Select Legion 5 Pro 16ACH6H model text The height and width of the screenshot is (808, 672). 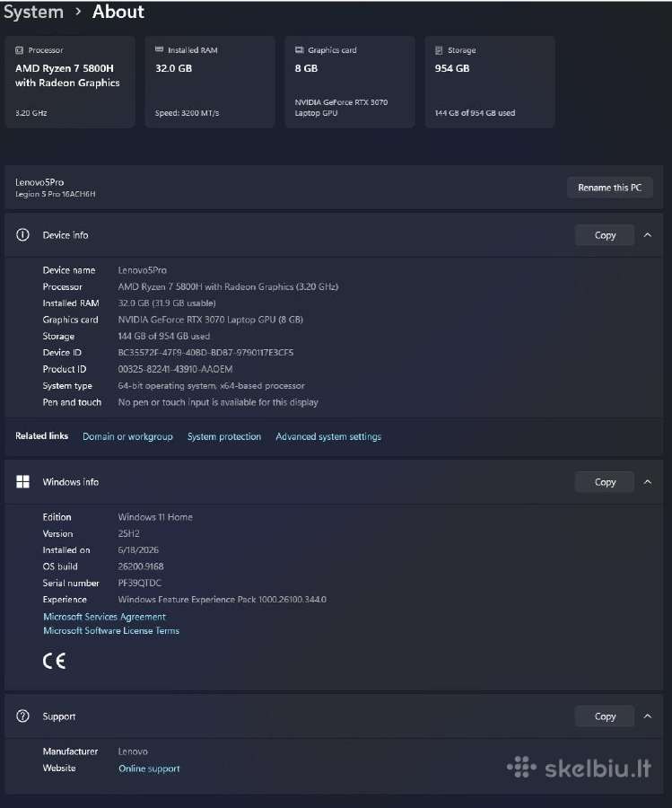coord(55,194)
